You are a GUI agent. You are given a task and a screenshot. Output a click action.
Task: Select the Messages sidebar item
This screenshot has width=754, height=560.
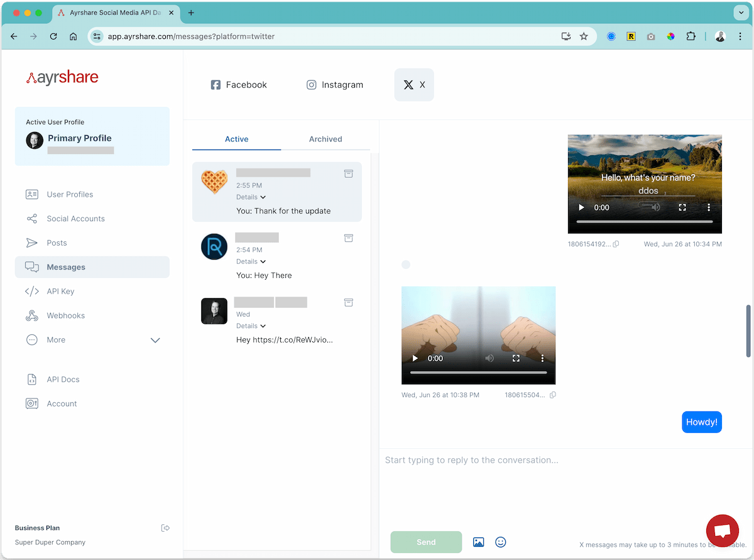point(92,267)
